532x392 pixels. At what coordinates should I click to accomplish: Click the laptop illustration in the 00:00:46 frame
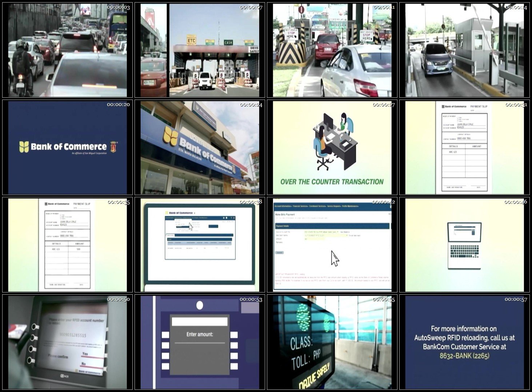(x=464, y=245)
